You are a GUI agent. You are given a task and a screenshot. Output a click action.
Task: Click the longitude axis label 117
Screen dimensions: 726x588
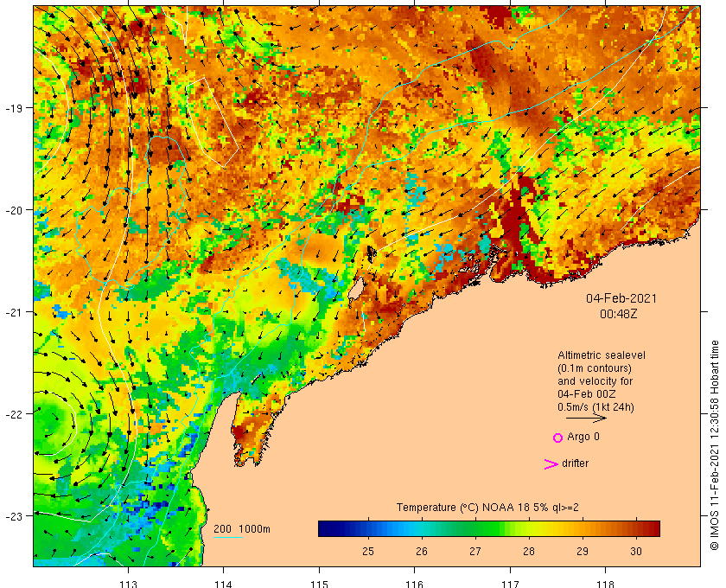pos(510,584)
